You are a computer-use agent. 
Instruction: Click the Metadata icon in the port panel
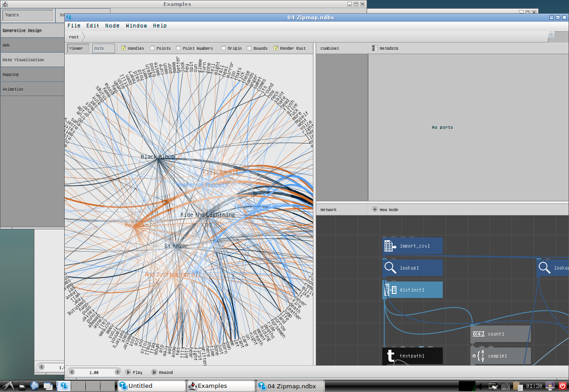pos(375,48)
